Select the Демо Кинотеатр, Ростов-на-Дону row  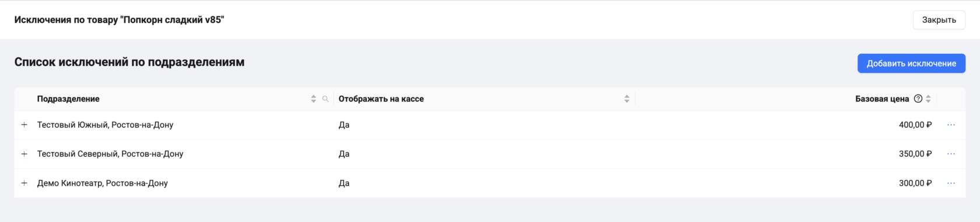coord(490,183)
